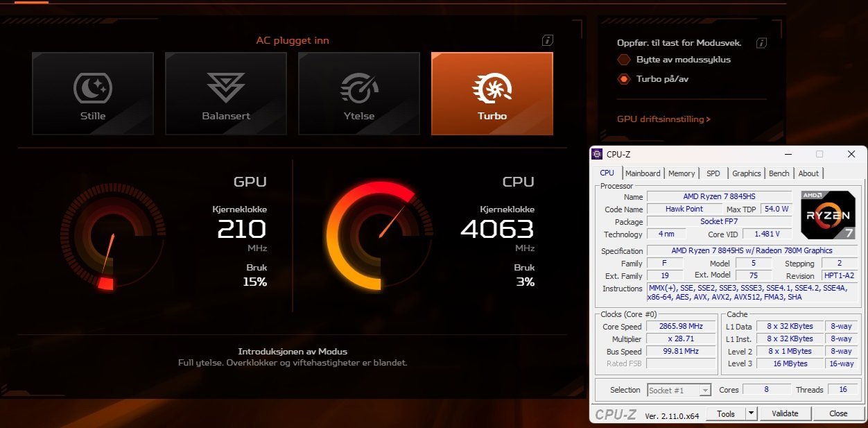Image resolution: width=868 pixels, height=428 pixels.
Task: Click the 16-way Level 3 associativity value
Action: pyautogui.click(x=842, y=363)
